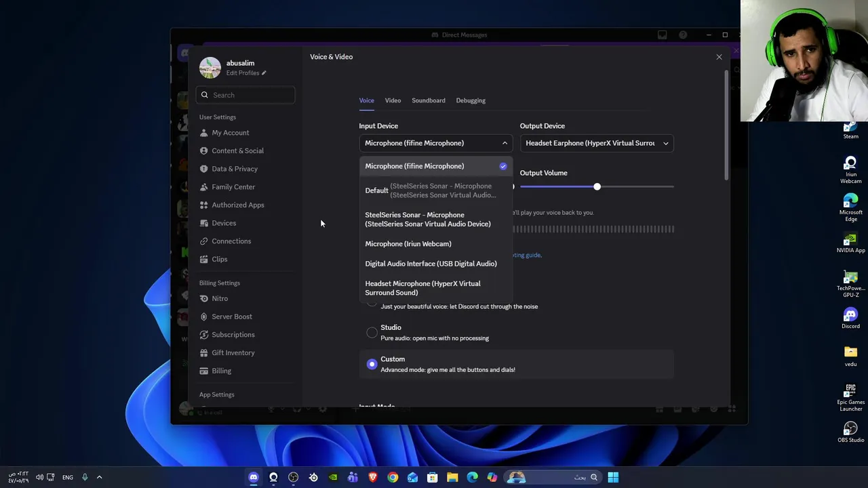This screenshot has width=868, height=488.
Task: Click the settings panel vertical scrollbar
Action: pos(726,124)
